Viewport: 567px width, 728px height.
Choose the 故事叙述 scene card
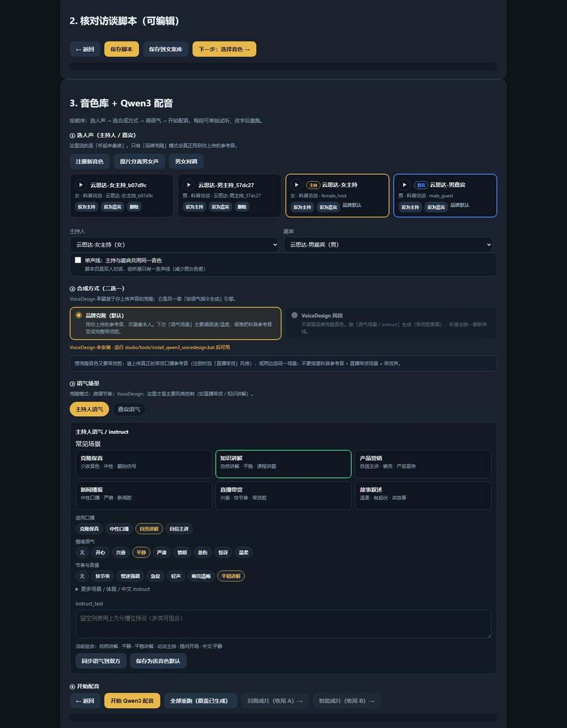pos(423,496)
